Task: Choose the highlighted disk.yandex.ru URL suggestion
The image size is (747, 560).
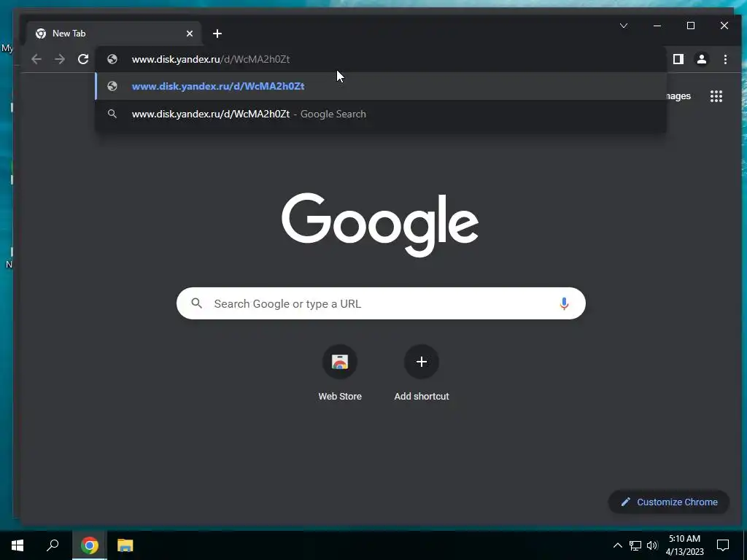Action: (x=381, y=86)
